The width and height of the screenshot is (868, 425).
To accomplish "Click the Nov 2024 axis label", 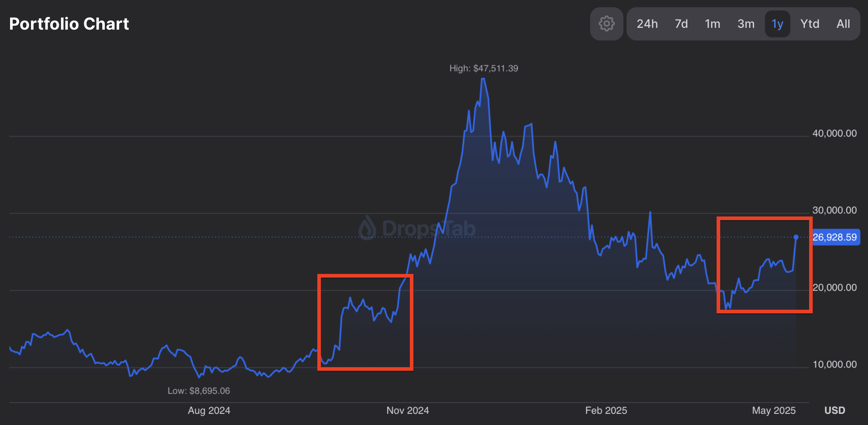I will (x=408, y=411).
